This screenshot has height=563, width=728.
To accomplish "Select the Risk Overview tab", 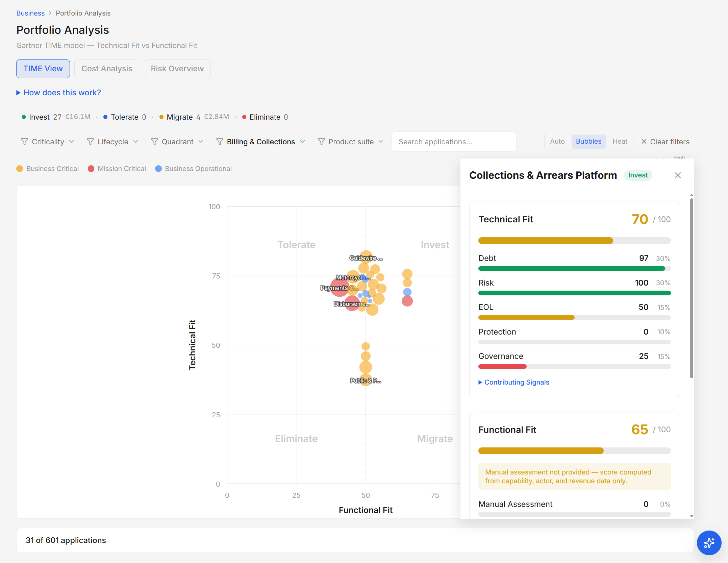I will click(x=177, y=69).
